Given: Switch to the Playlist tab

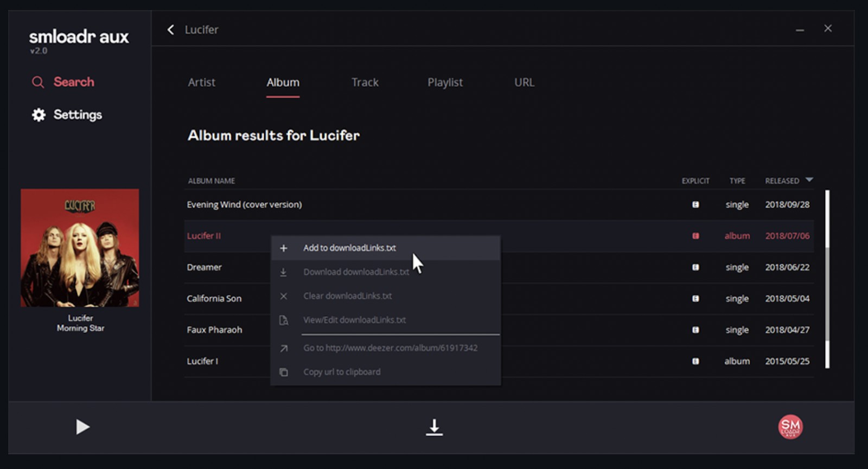Looking at the screenshot, I should 445,82.
